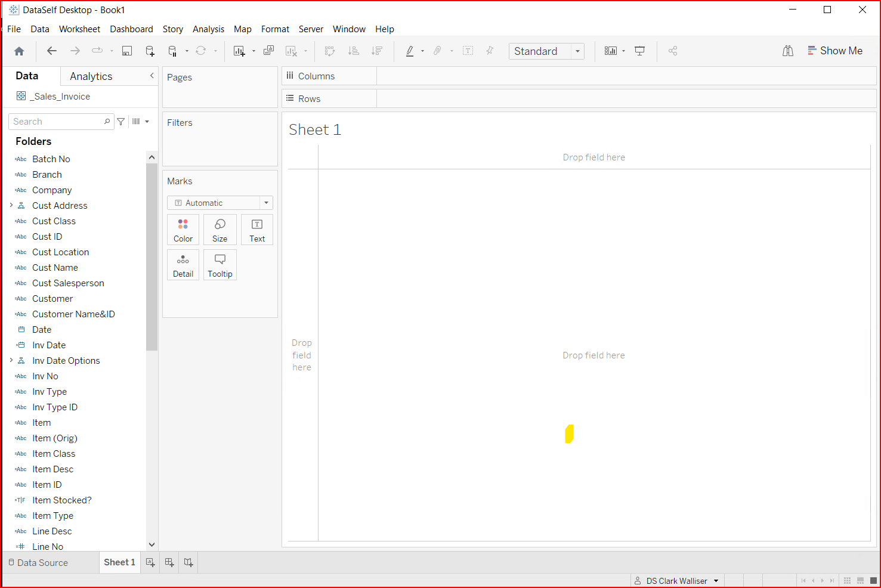Click the New Worksheet toolbar icon
The width and height of the screenshot is (881, 588).
pyautogui.click(x=239, y=51)
